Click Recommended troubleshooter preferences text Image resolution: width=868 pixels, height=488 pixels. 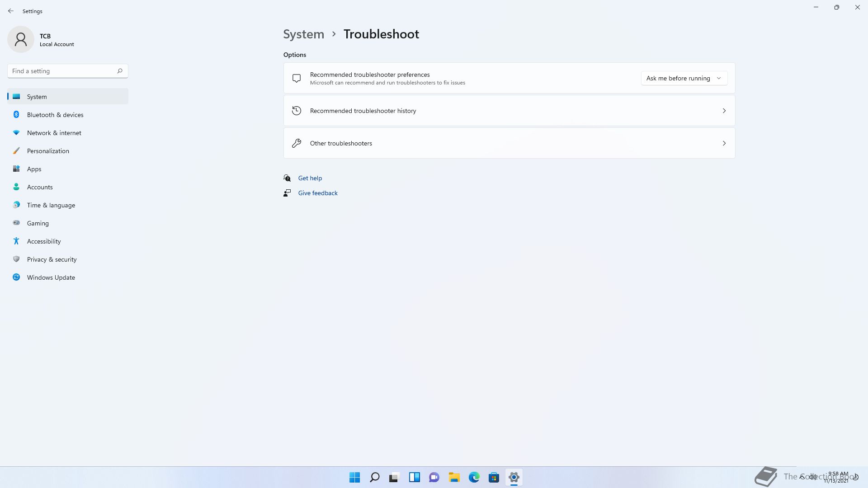point(370,75)
